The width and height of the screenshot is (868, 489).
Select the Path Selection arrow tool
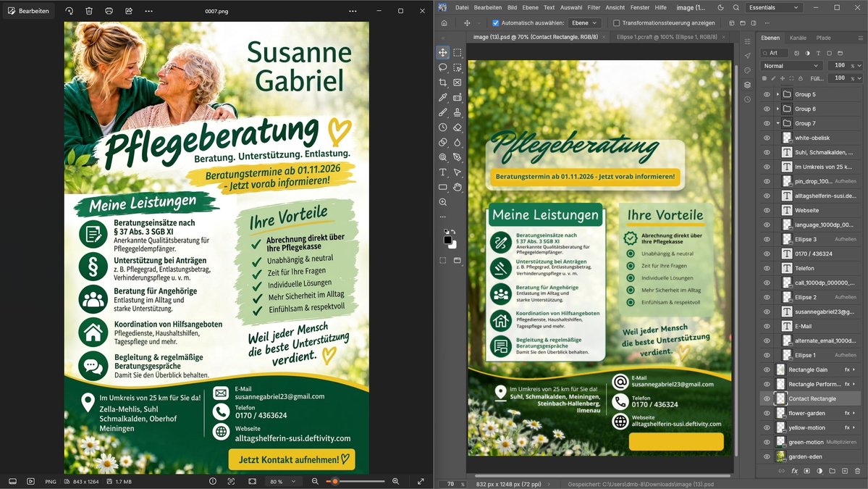click(x=458, y=172)
